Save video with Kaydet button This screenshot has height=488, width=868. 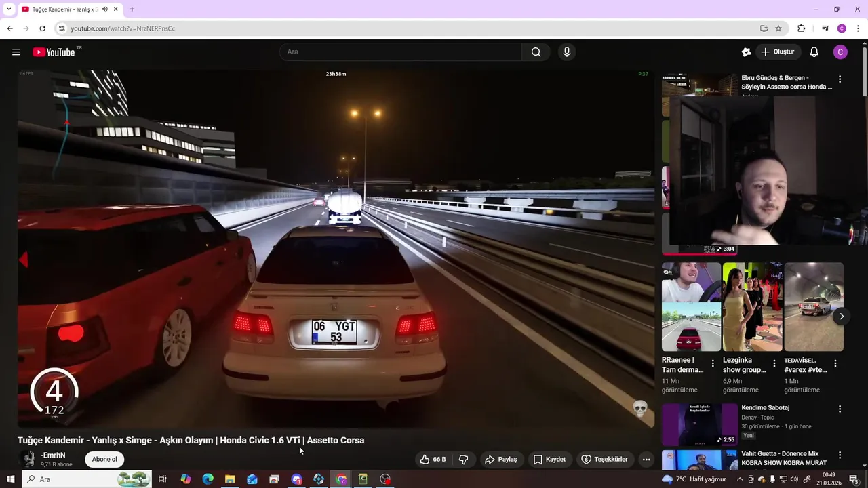click(x=549, y=459)
